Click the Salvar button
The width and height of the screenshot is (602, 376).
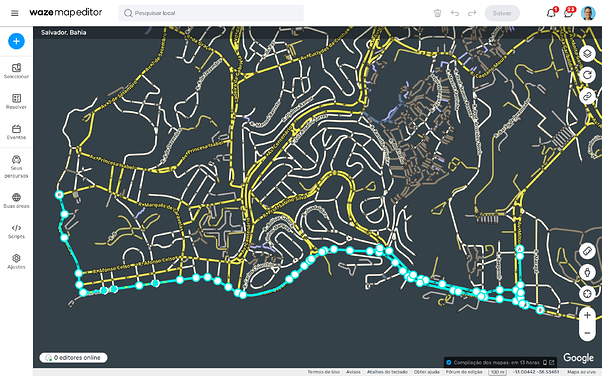coord(502,13)
